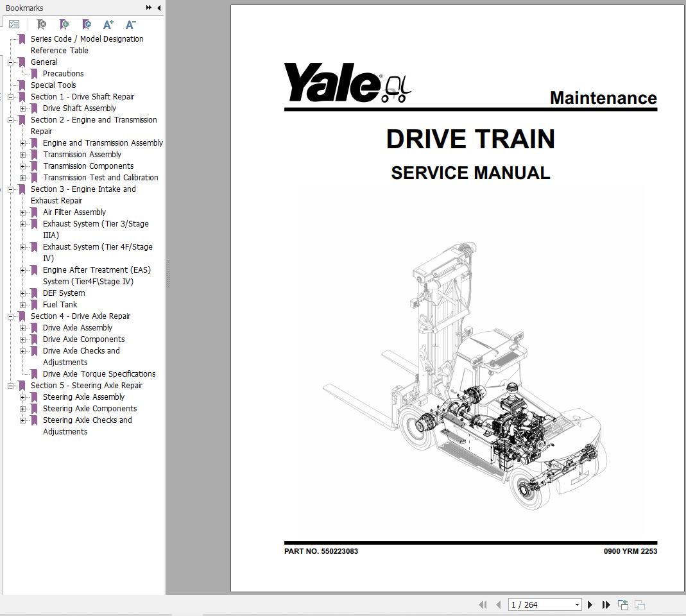Select the Steering Axle Components label

coord(90,409)
